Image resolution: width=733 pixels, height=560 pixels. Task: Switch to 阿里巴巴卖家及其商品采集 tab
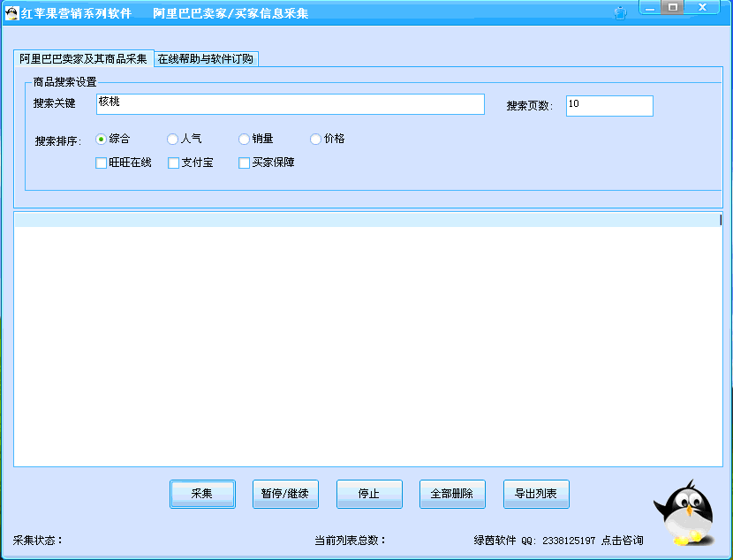pos(84,59)
